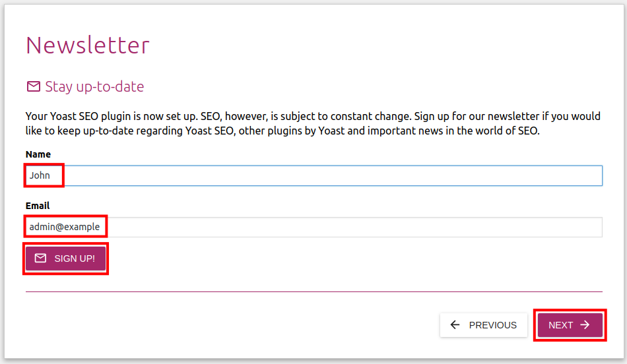Focus the Name input field
The image size is (627, 364).
tap(313, 175)
